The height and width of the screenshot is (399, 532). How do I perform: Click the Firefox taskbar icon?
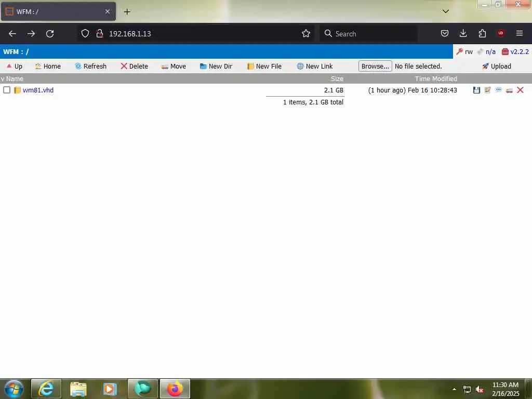175,389
